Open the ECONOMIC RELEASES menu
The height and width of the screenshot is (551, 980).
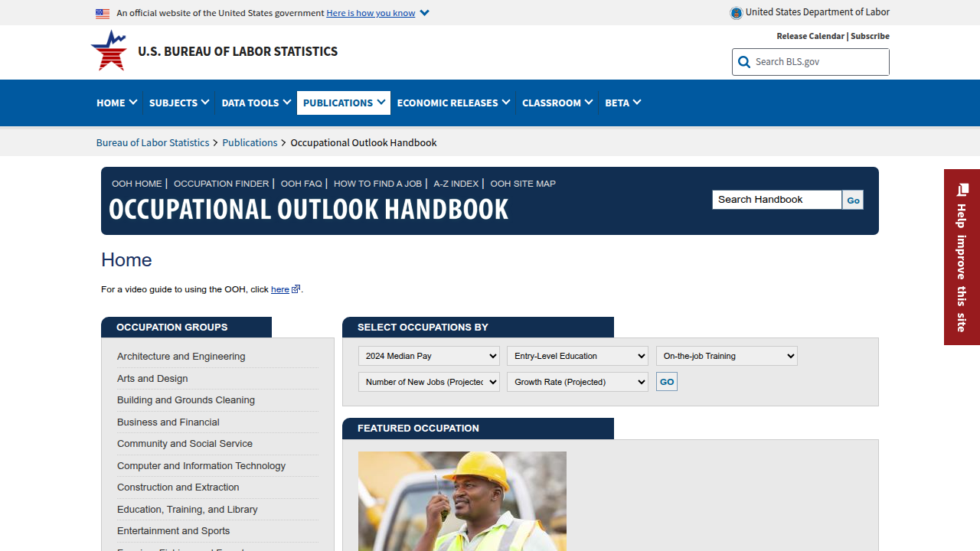pyautogui.click(x=453, y=103)
